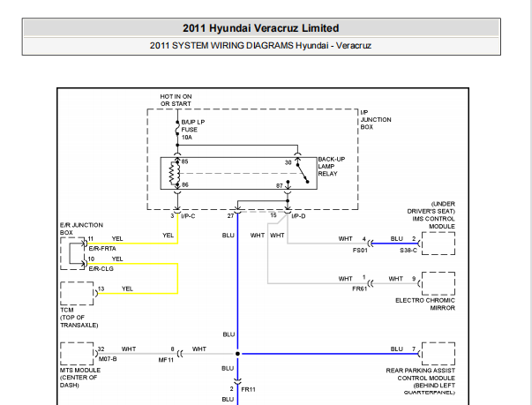The height and width of the screenshot is (405, 532).
Task: Click pin number '15' near I/P-D
Action: coord(273,215)
